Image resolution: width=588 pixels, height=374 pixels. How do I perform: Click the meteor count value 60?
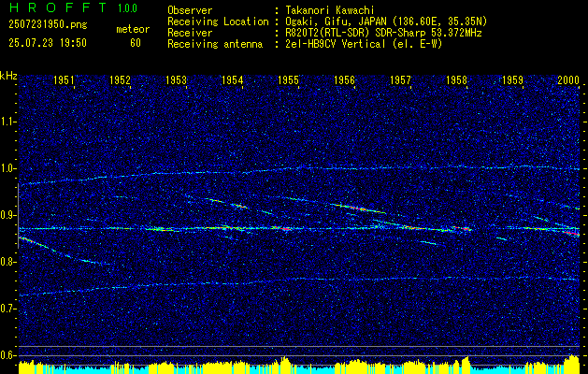(136, 43)
